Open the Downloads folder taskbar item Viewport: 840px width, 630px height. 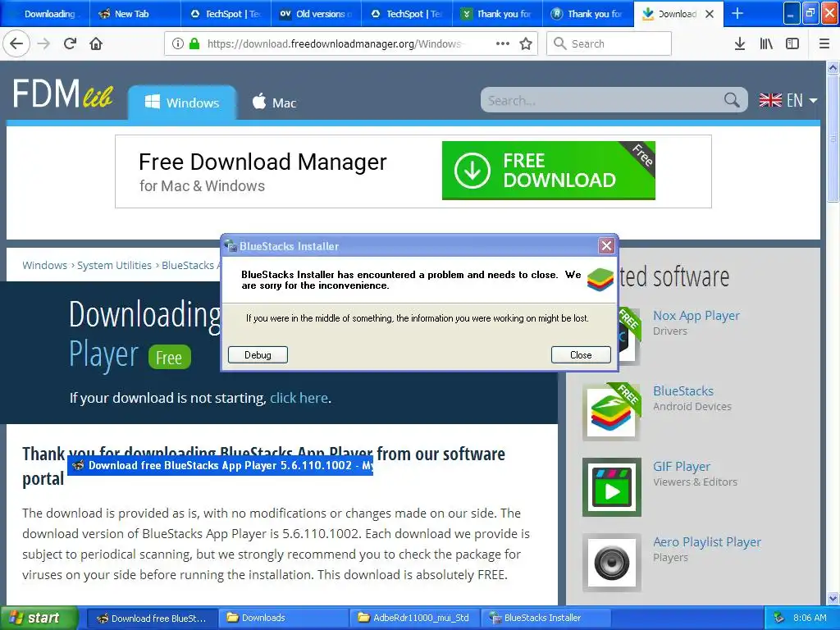pyautogui.click(x=283, y=618)
